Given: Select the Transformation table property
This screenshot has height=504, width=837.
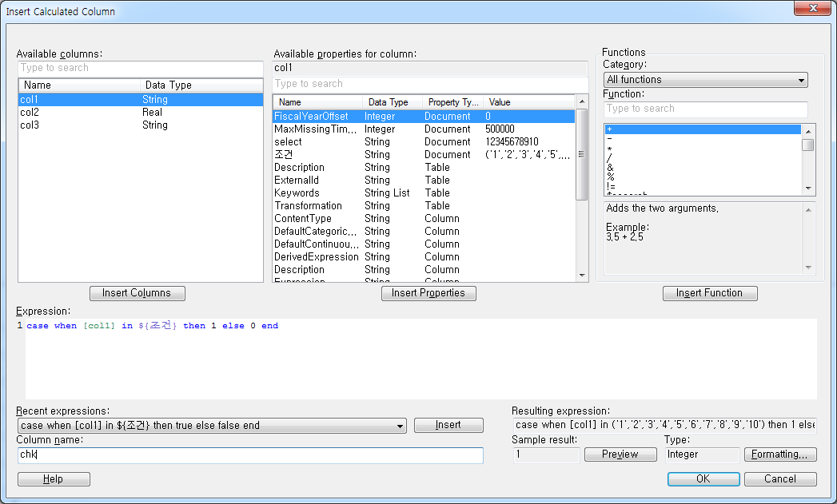Looking at the screenshot, I should pyautogui.click(x=424, y=206).
